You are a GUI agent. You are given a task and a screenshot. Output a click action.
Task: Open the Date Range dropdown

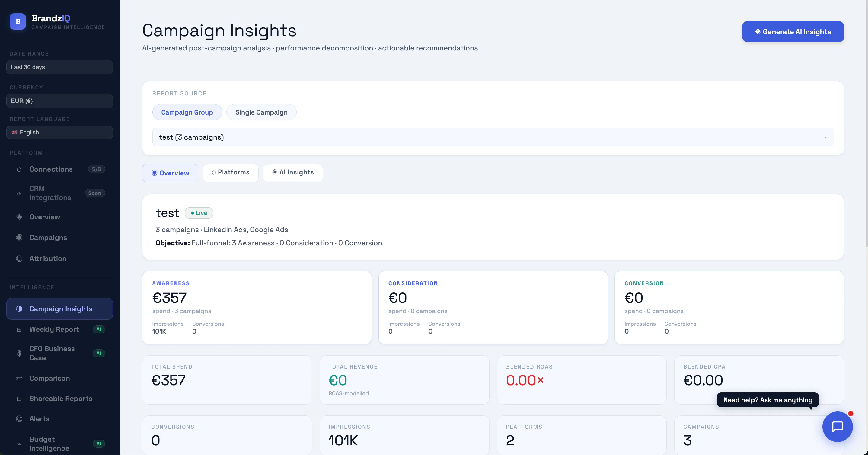click(60, 67)
